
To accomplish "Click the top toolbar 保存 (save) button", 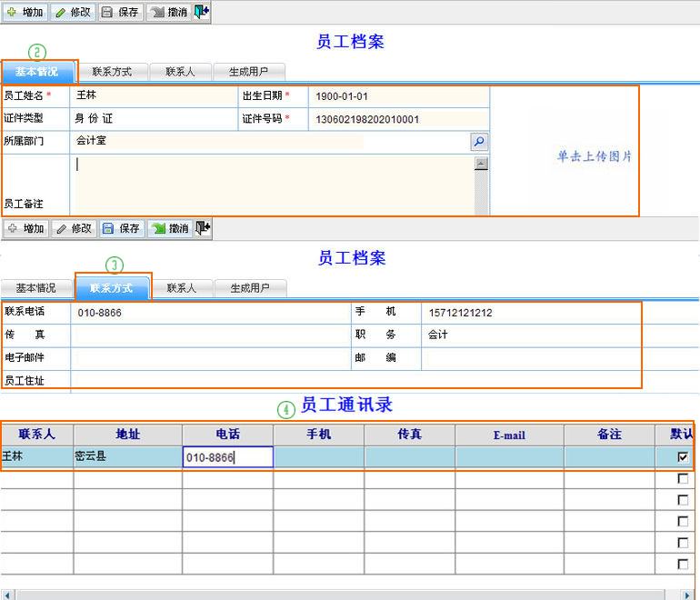I will pos(120,12).
